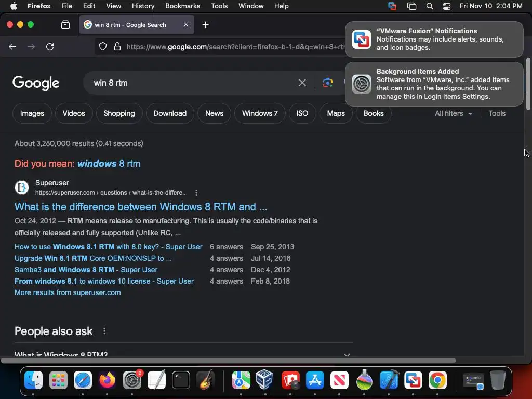Open VMware Fusion menu bar icon
The width and height of the screenshot is (532, 399).
click(392, 6)
